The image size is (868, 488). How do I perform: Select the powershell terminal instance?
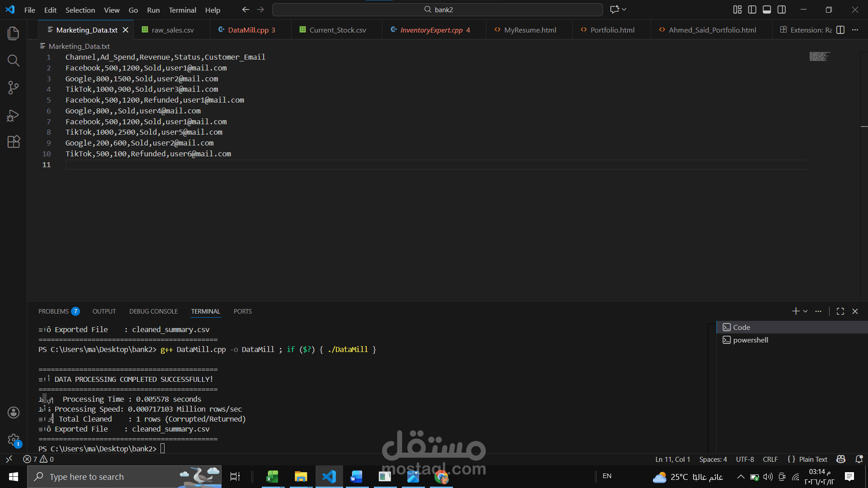[750, 340]
